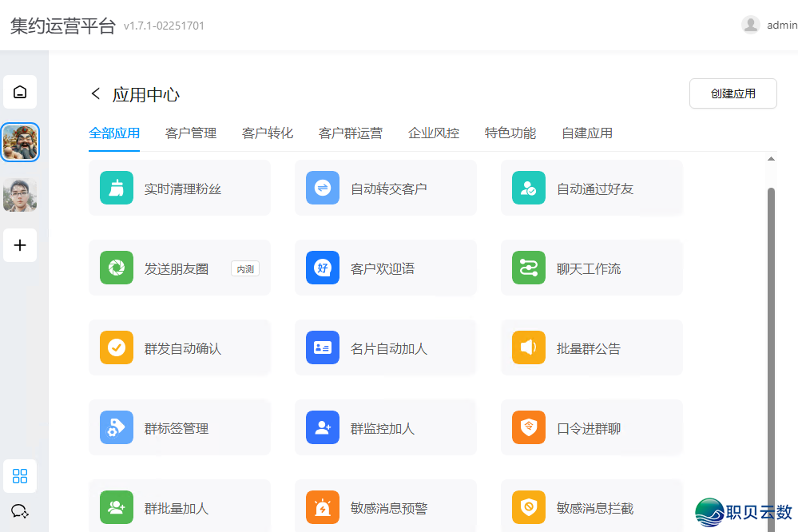The height and width of the screenshot is (532, 798).
Task: Go back using the arrow beside 应用中心
Action: [96, 94]
